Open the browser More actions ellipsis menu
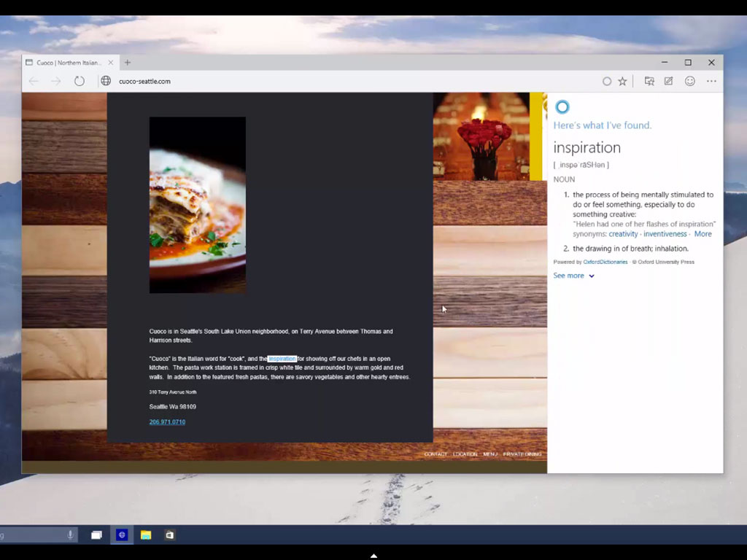This screenshot has width=747, height=560. click(x=711, y=82)
